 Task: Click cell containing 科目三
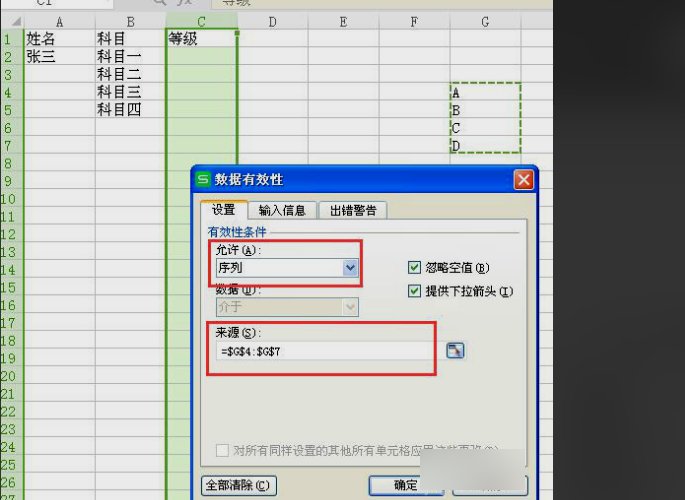[x=130, y=92]
